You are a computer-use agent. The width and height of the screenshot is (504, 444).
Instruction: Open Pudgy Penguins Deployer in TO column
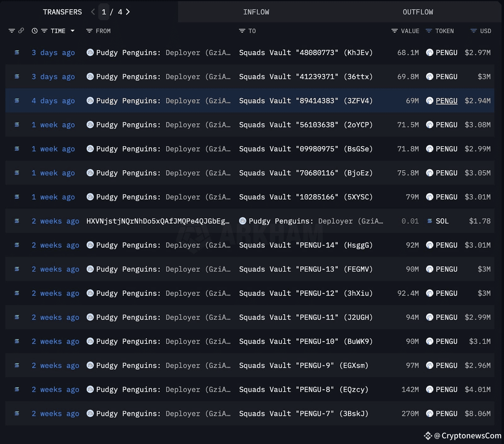pos(316,221)
